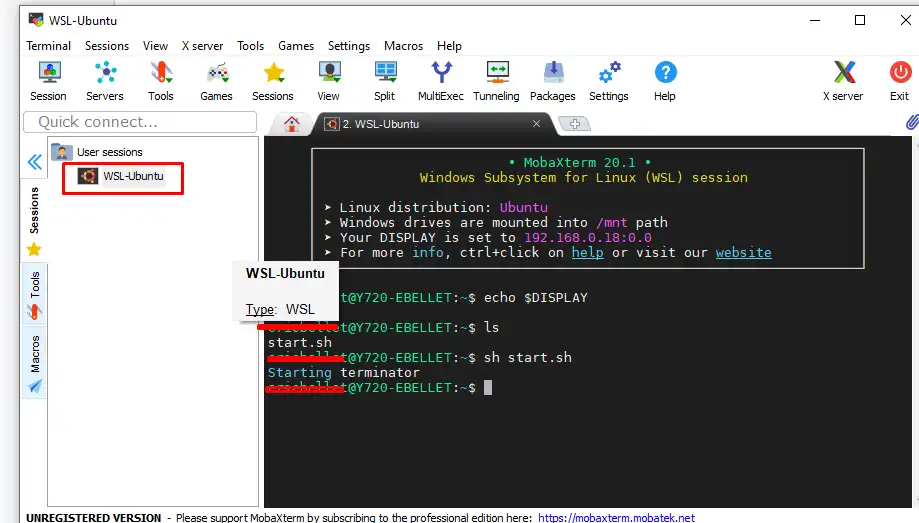Close the 2. WSL-Ubuntu tab

[x=536, y=124]
